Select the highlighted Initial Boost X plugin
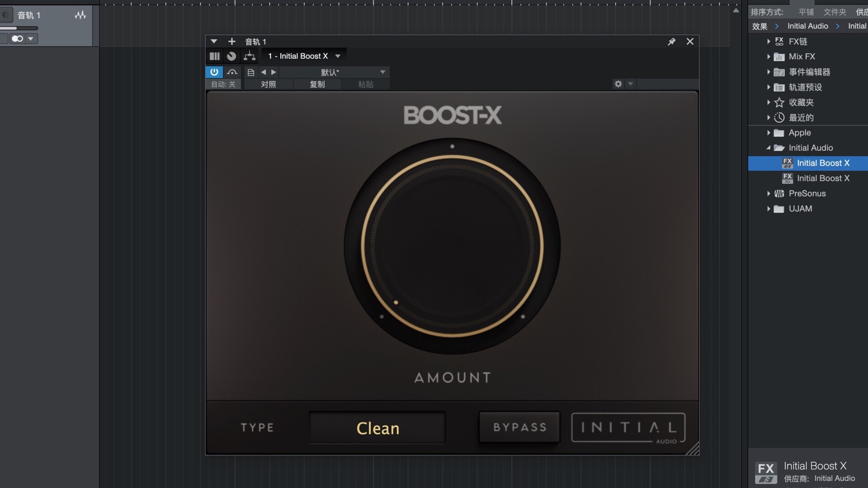868x488 pixels. tap(808, 163)
